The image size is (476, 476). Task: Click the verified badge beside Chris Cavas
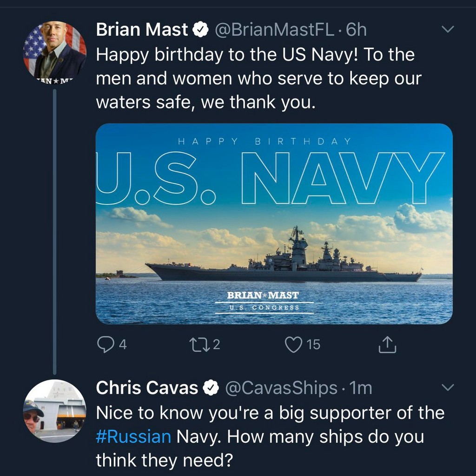pyautogui.click(x=211, y=388)
